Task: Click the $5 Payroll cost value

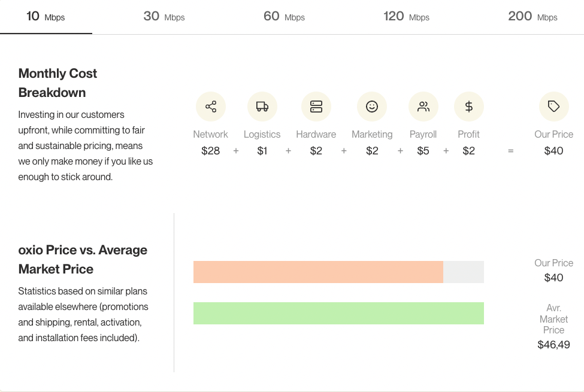Action: (423, 151)
